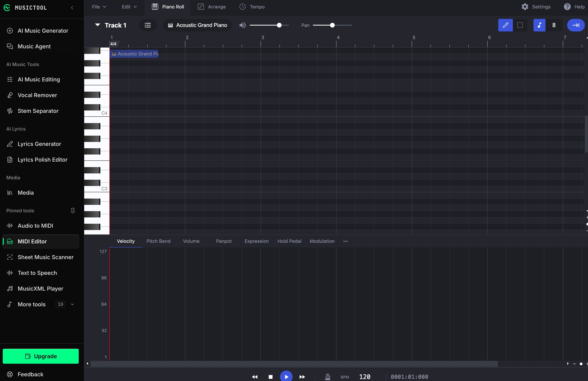Select the marquee selection tool
Image resolution: width=588 pixels, height=381 pixels.
(520, 25)
